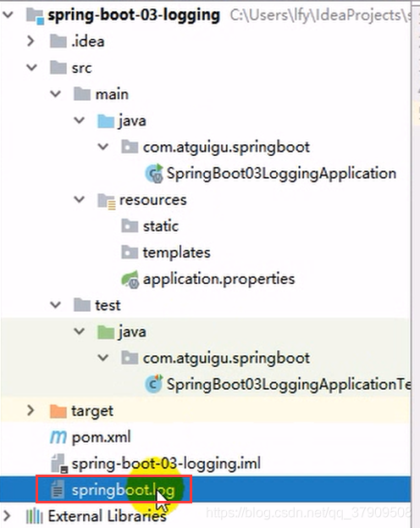This screenshot has height=528, width=420.
Task: Select the java label under test
Action: [132, 332]
